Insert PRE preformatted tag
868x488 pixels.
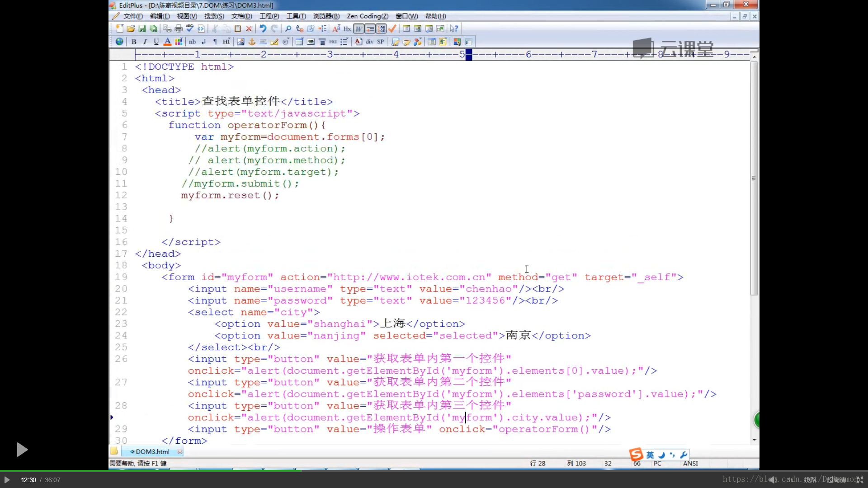coord(333,42)
